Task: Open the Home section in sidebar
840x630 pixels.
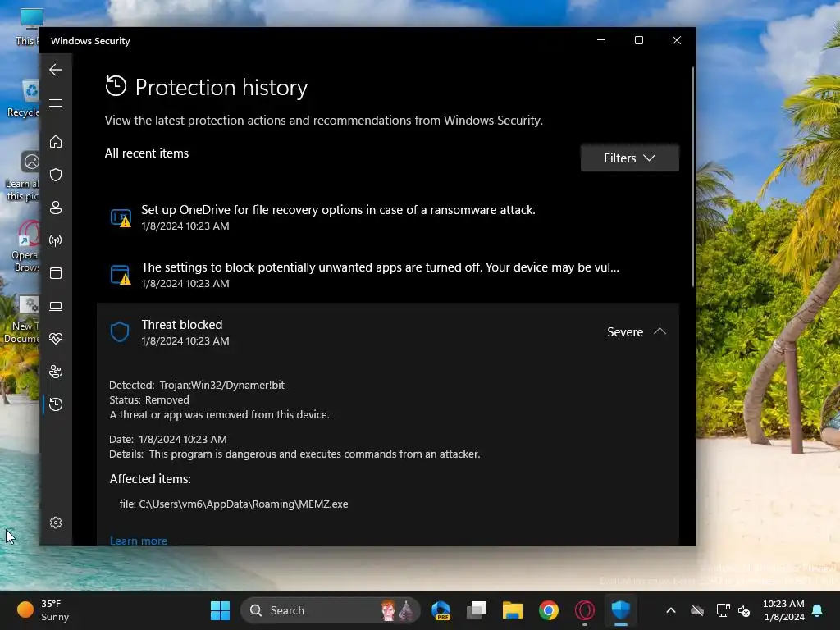Action: click(x=56, y=142)
